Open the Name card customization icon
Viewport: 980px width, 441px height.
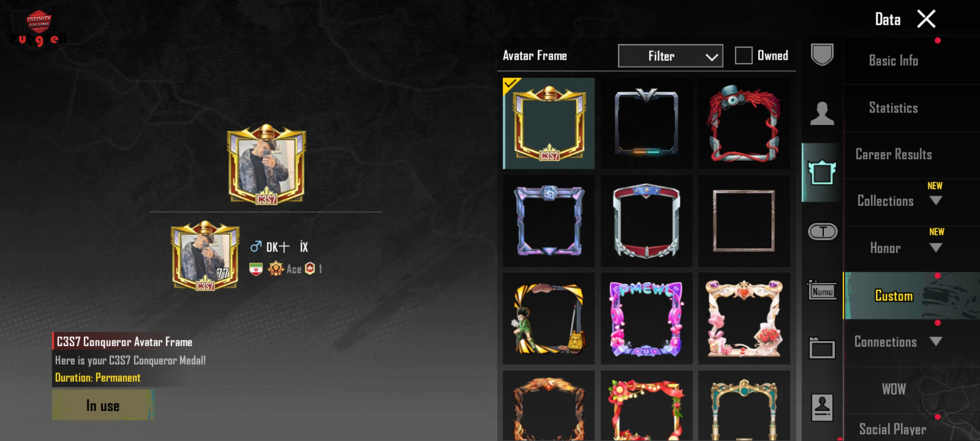pos(822,290)
